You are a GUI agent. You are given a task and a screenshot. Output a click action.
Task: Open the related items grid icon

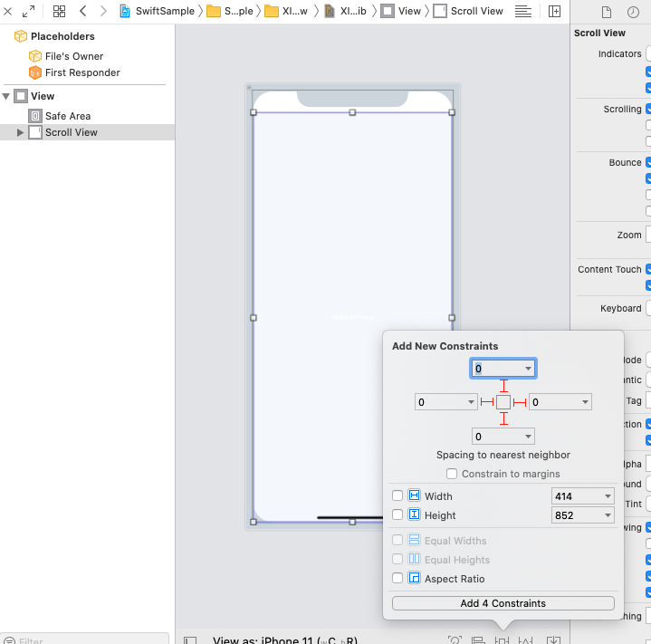point(60,11)
